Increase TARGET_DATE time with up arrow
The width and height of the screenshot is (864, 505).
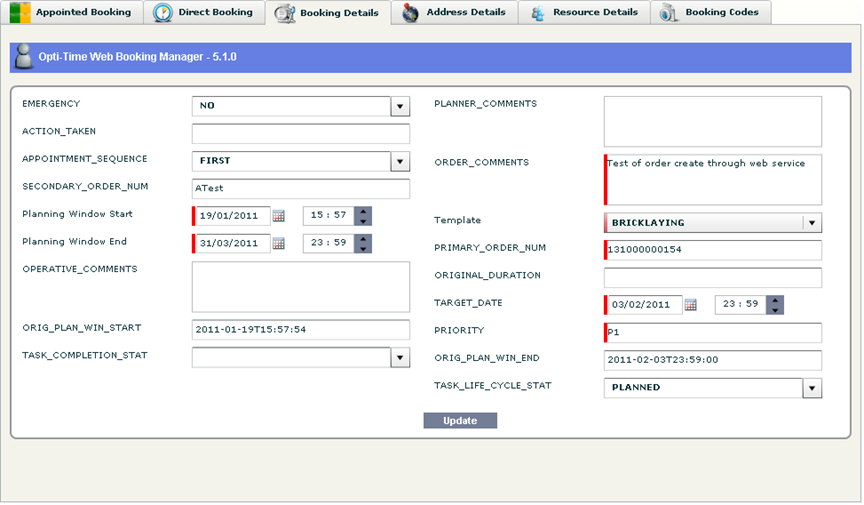775,300
